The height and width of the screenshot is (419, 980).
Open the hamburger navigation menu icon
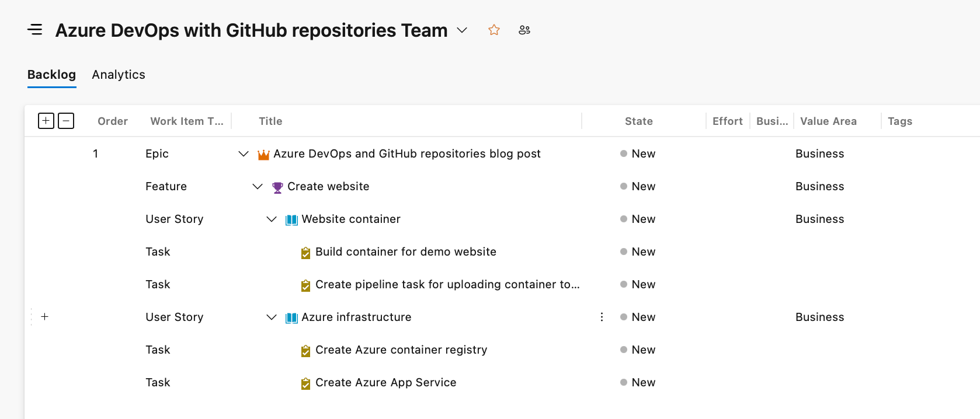(35, 30)
